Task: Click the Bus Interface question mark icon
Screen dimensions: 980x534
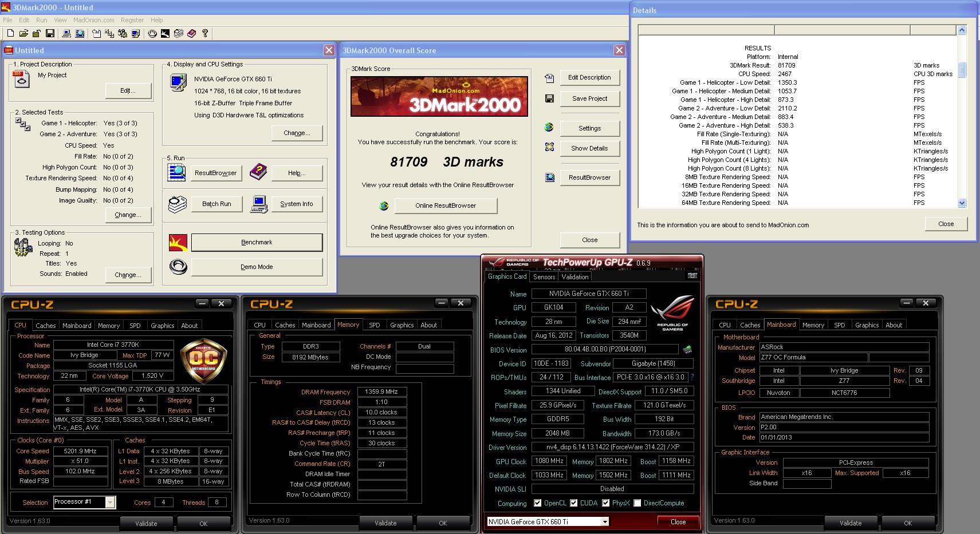Action: coord(692,377)
